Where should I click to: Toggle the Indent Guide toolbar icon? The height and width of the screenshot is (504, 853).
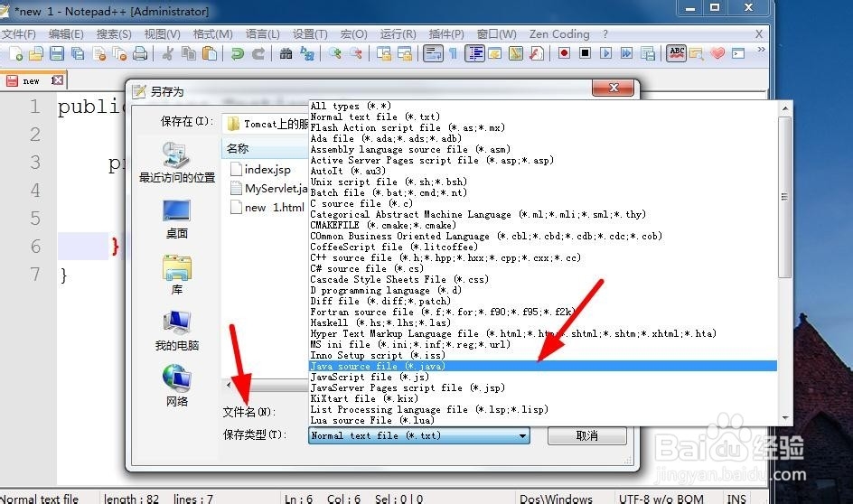point(474,53)
